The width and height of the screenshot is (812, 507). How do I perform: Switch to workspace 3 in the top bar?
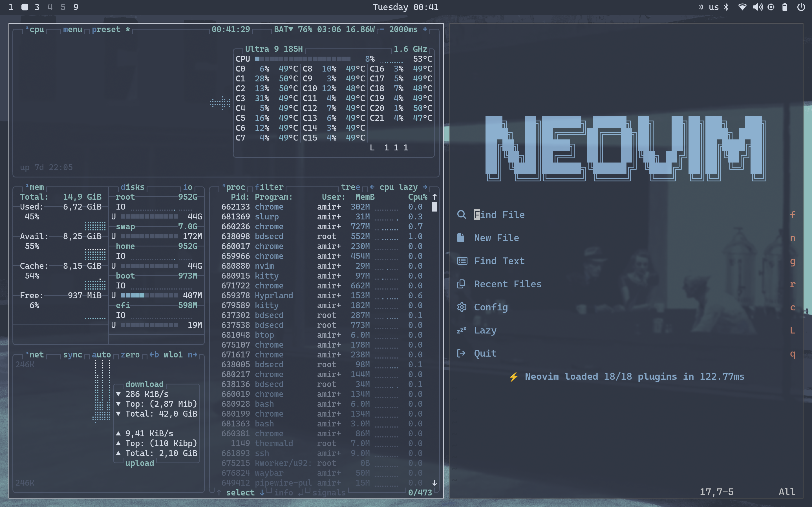tap(37, 7)
